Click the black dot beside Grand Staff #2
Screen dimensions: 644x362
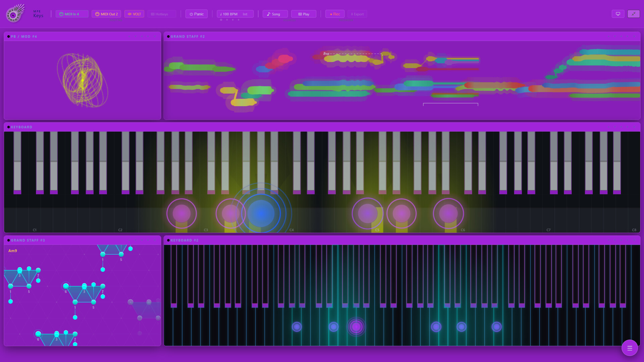coord(168,37)
